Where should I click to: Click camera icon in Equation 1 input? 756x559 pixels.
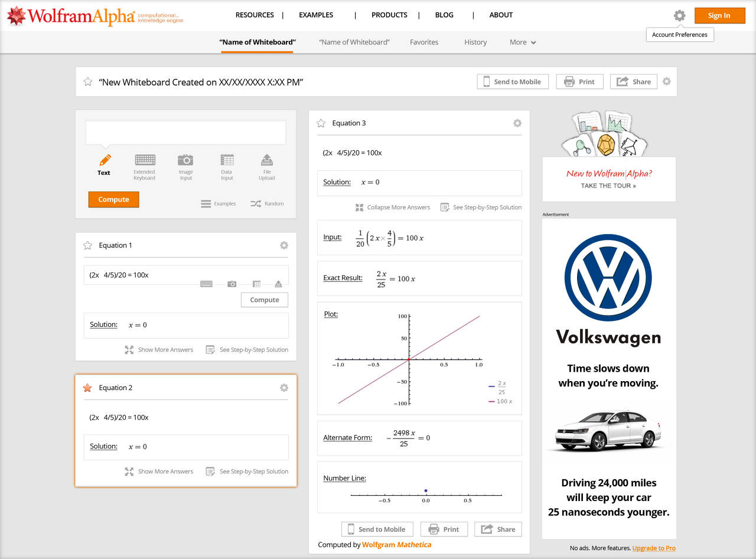232,284
